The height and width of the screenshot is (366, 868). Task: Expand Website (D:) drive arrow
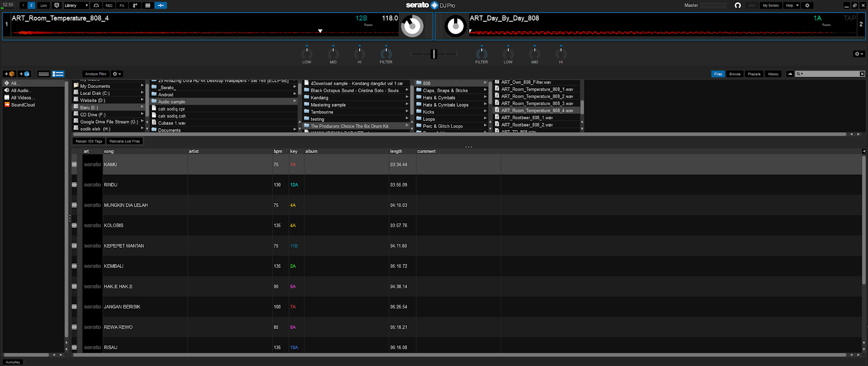coord(142,100)
